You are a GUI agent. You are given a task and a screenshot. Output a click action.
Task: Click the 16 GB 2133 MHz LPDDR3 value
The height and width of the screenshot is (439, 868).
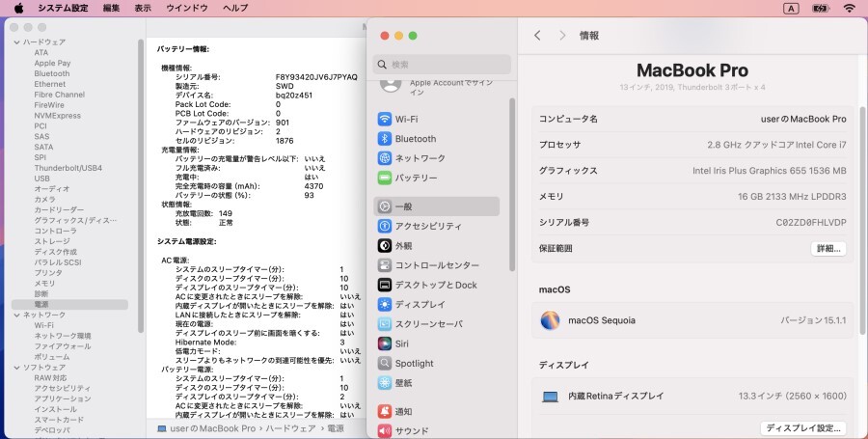[x=792, y=197]
